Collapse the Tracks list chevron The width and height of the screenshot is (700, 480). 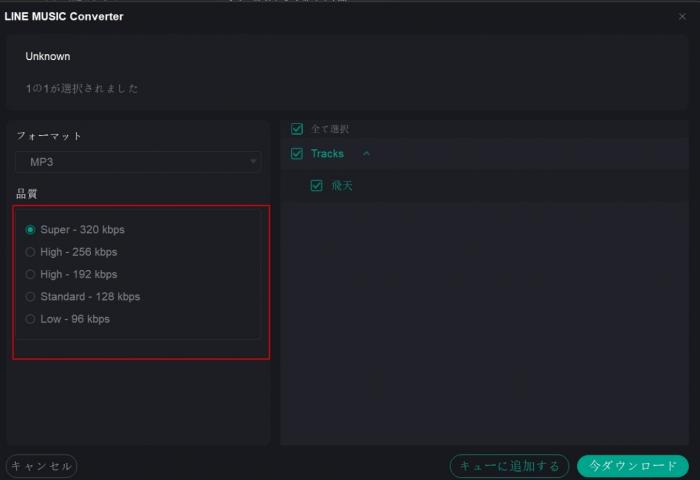pos(367,154)
